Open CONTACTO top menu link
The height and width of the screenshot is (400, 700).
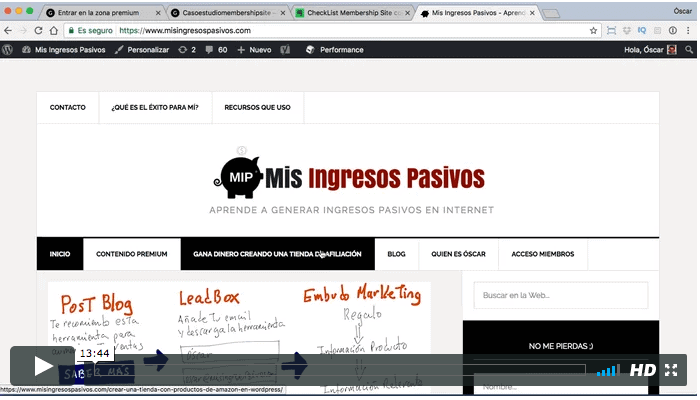[67, 107]
